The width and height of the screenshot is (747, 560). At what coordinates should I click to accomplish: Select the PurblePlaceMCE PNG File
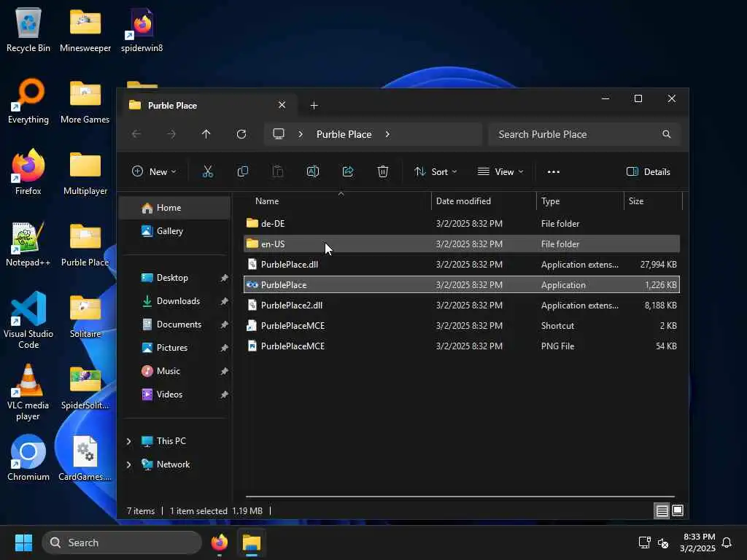pyautogui.click(x=462, y=346)
